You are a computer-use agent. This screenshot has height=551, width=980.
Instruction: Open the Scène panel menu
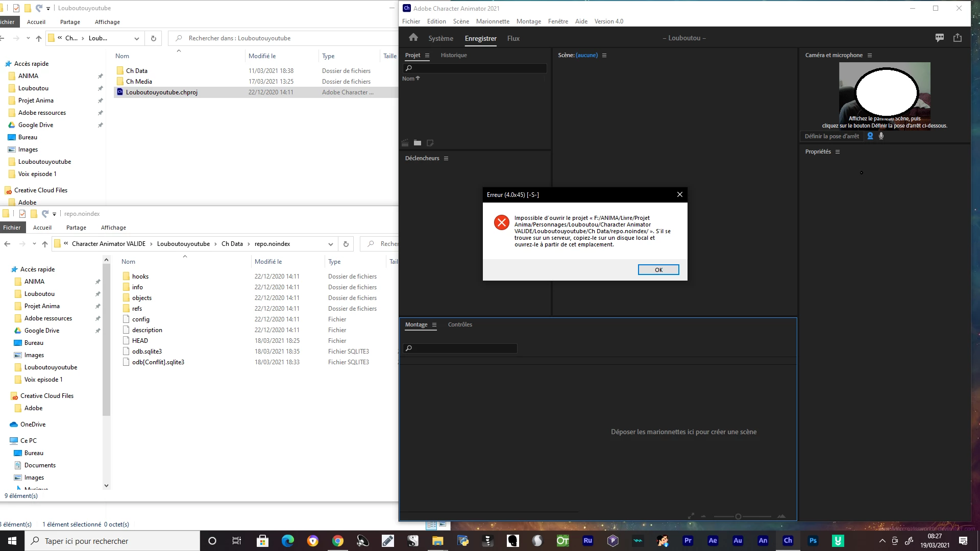pos(604,56)
